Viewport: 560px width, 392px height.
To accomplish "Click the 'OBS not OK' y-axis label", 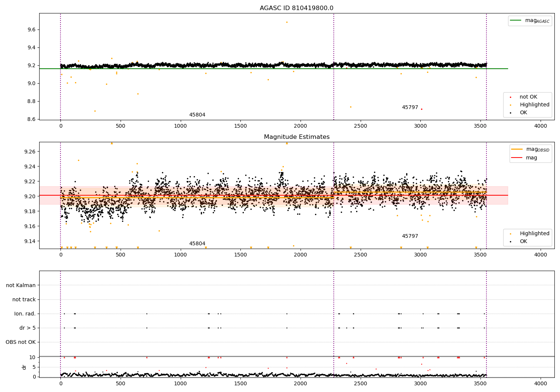I will tap(21, 342).
